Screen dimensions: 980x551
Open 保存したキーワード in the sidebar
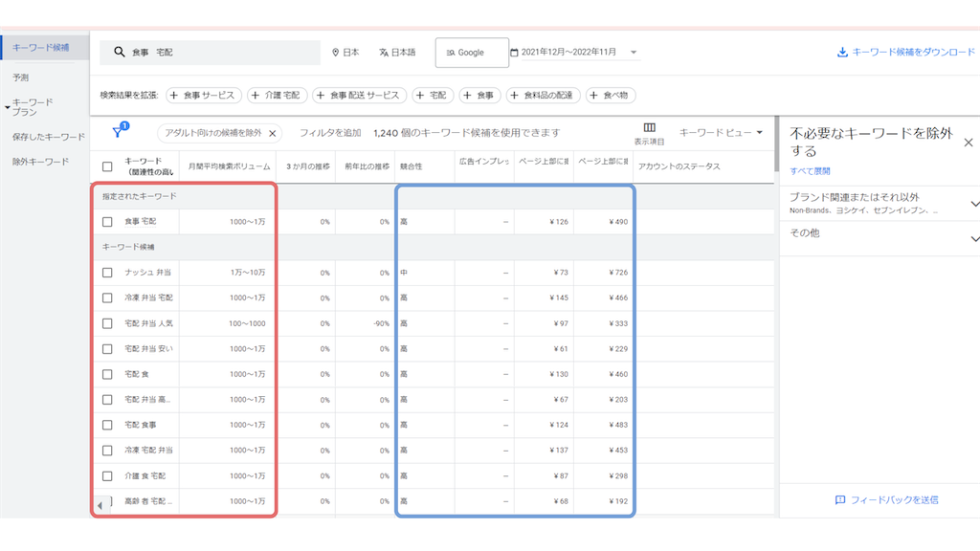(48, 137)
